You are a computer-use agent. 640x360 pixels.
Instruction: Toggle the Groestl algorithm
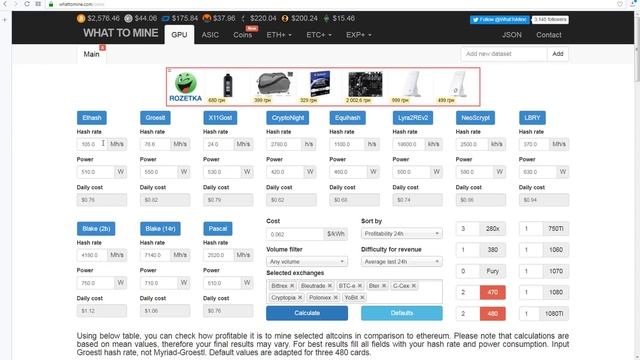[x=155, y=118]
